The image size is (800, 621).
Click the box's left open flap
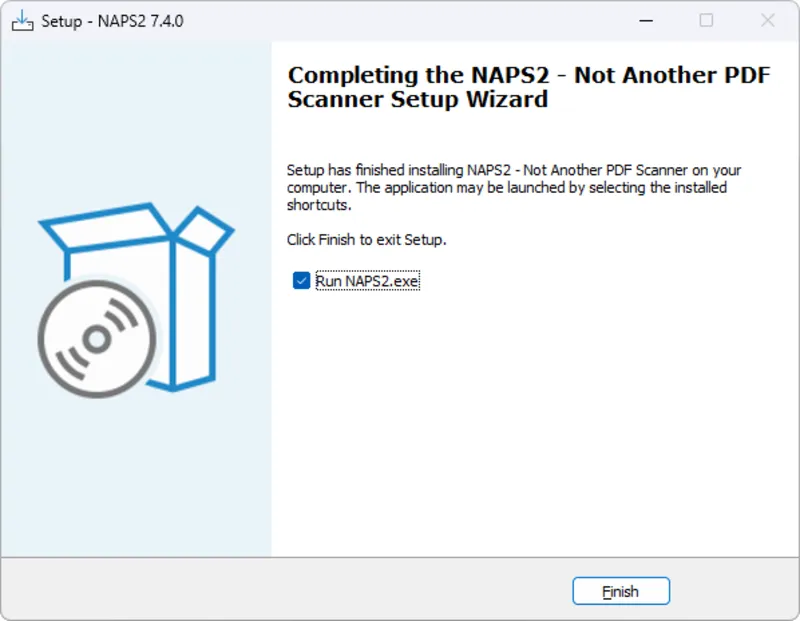[x=100, y=227]
